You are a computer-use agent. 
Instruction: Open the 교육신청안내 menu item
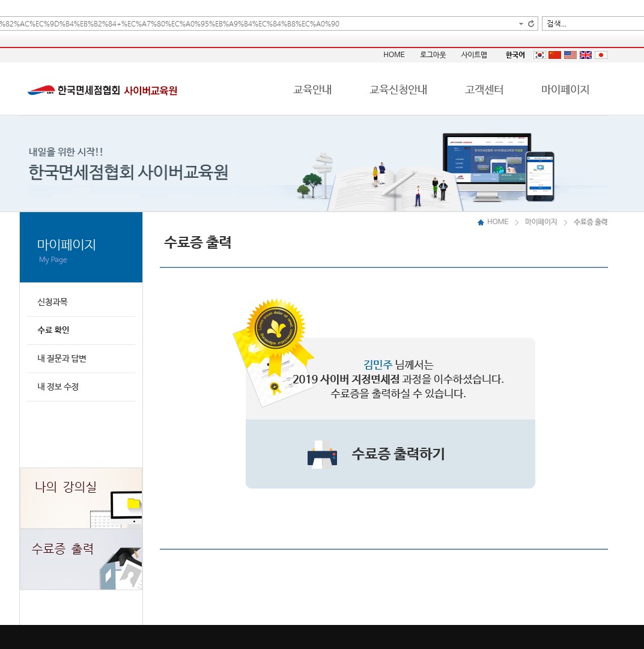click(398, 90)
